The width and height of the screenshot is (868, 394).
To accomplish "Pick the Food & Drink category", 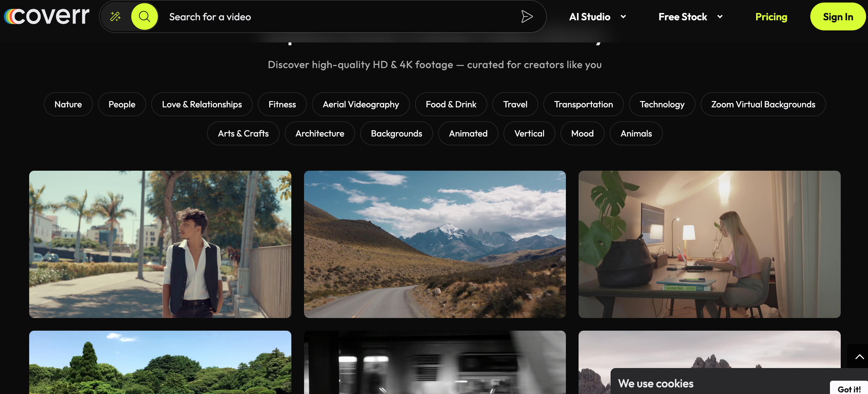I will [x=450, y=105].
